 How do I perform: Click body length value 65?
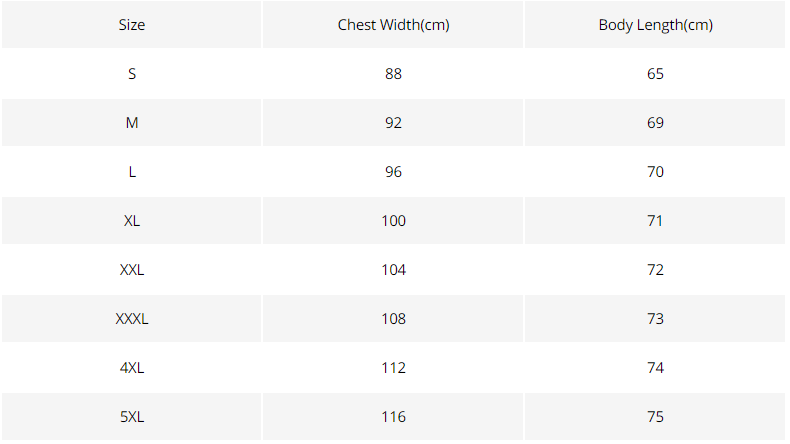point(655,74)
